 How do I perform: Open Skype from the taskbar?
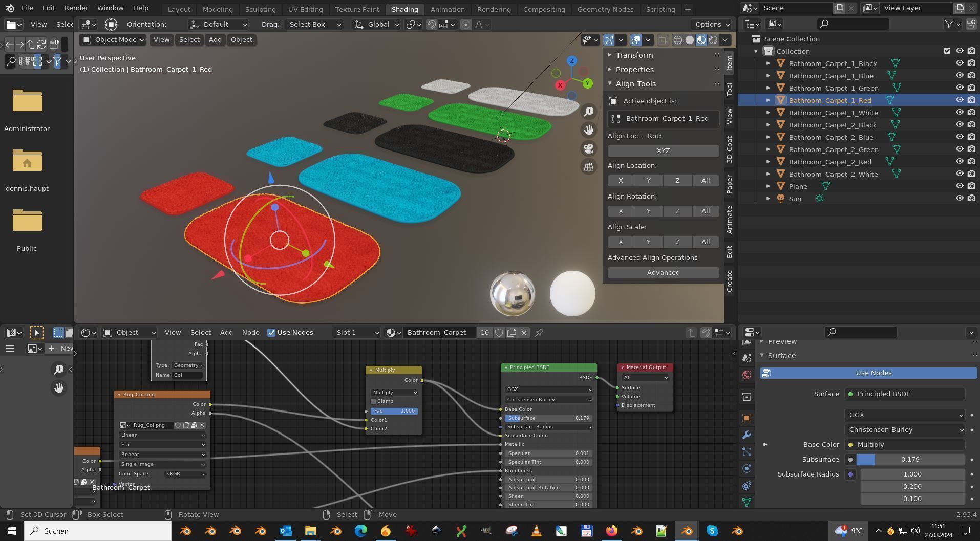point(712,531)
